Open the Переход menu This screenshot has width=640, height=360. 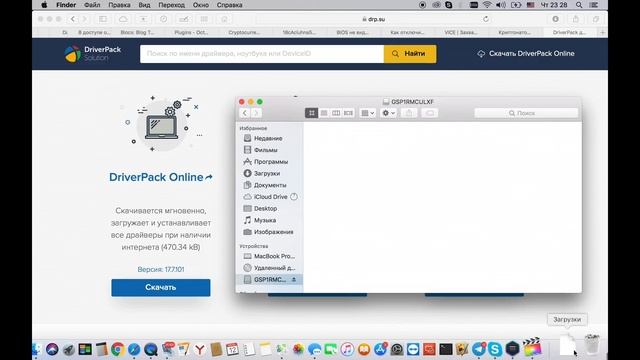click(171, 5)
